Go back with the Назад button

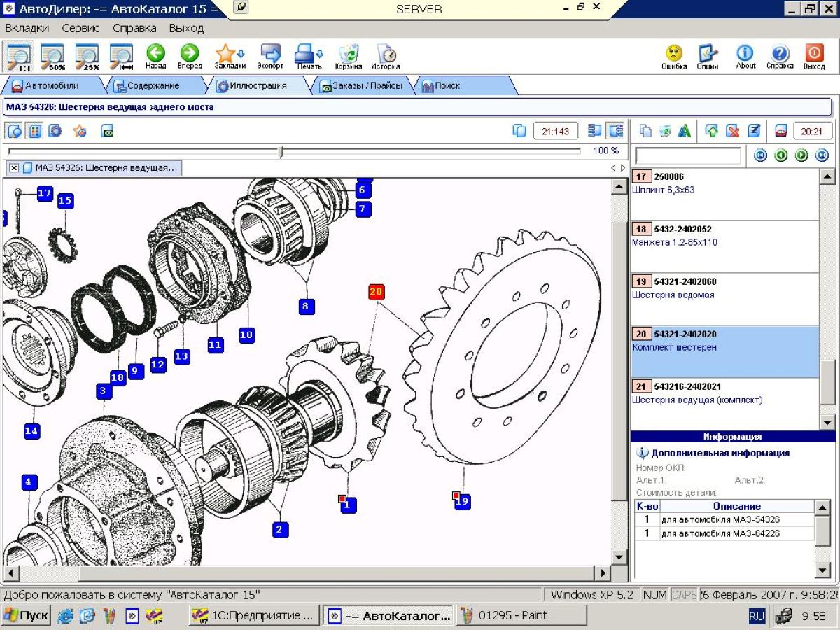click(x=155, y=57)
